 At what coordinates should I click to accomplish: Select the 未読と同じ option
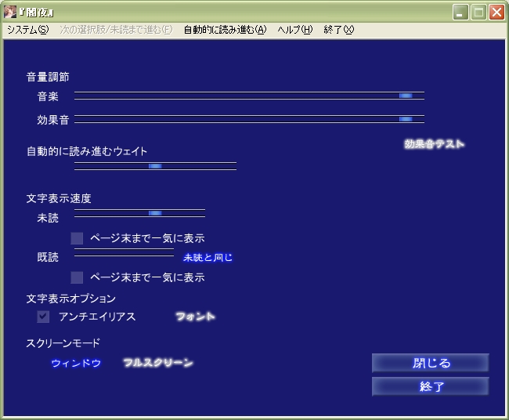pyautogui.click(x=208, y=258)
